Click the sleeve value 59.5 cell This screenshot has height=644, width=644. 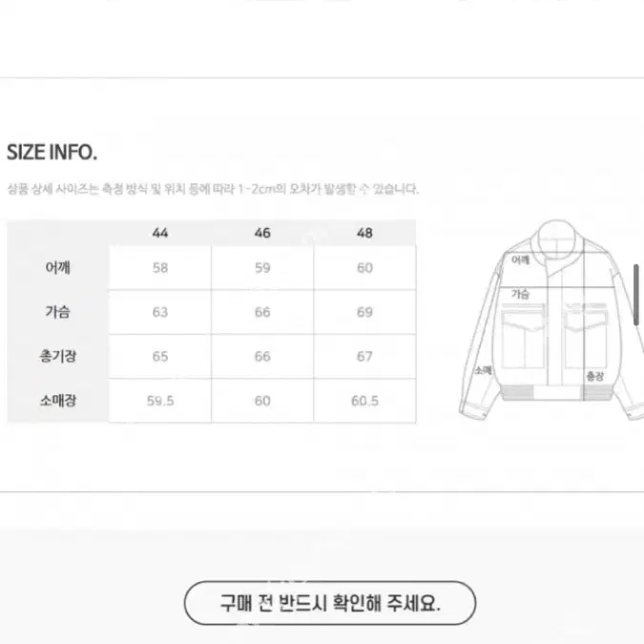coord(159,401)
